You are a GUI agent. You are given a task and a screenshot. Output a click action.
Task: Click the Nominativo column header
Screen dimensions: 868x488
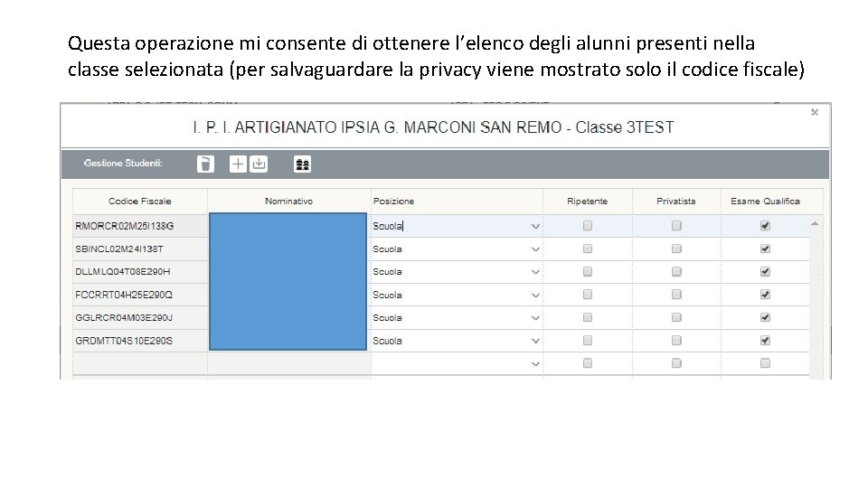point(288,202)
